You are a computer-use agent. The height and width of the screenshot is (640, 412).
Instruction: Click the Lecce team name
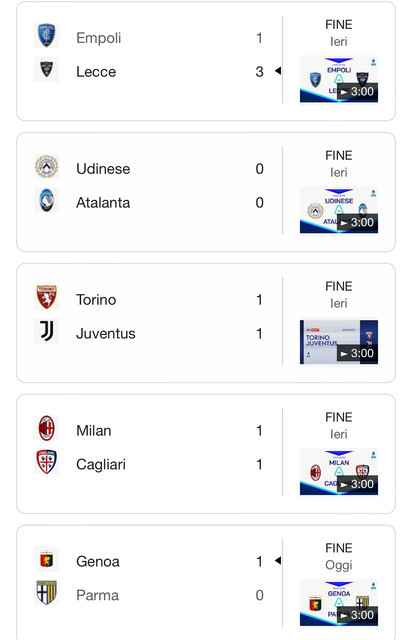[96, 72]
